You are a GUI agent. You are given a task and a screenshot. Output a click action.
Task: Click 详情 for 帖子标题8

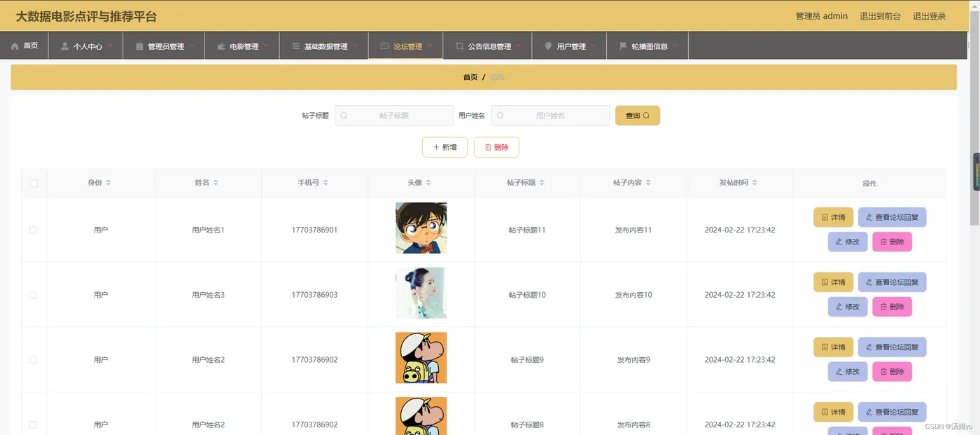click(833, 412)
